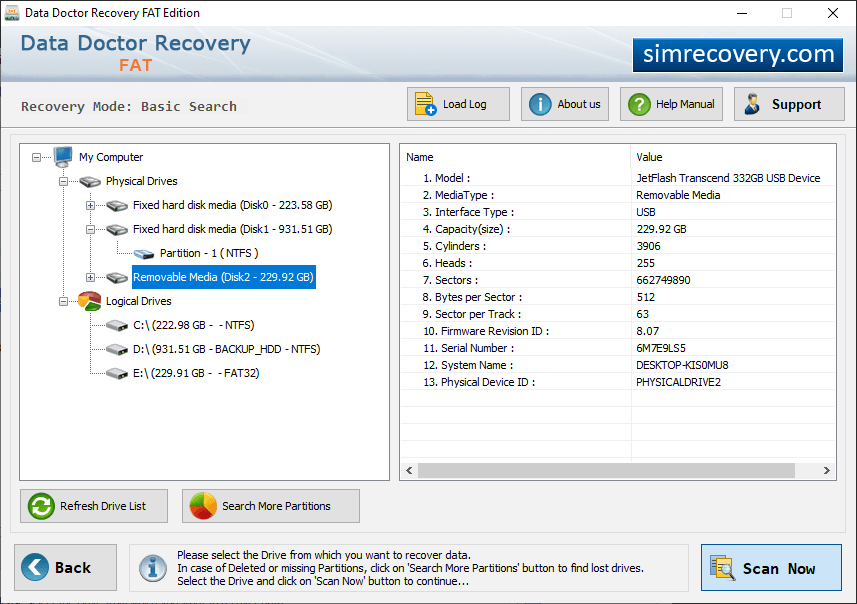857x604 pixels.
Task: Click the Disk0 hard drive icon
Action: [117, 206]
